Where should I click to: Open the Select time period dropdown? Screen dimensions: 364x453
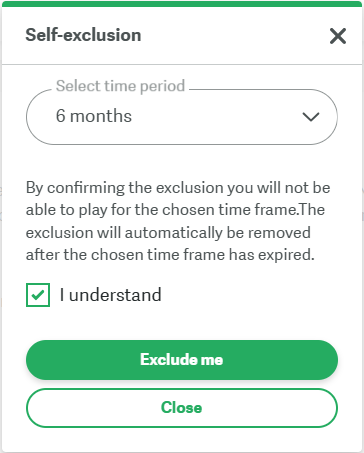click(182, 117)
